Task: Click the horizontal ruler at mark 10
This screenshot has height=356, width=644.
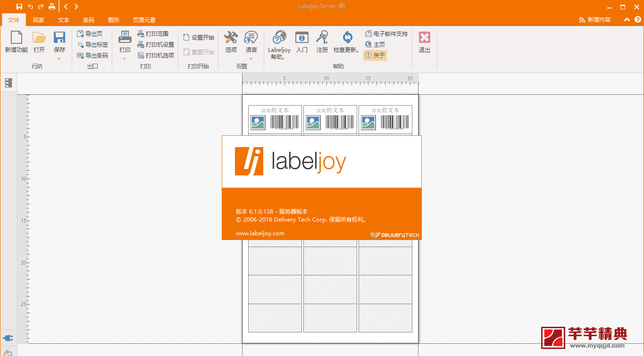Action: pyautogui.click(x=326, y=79)
